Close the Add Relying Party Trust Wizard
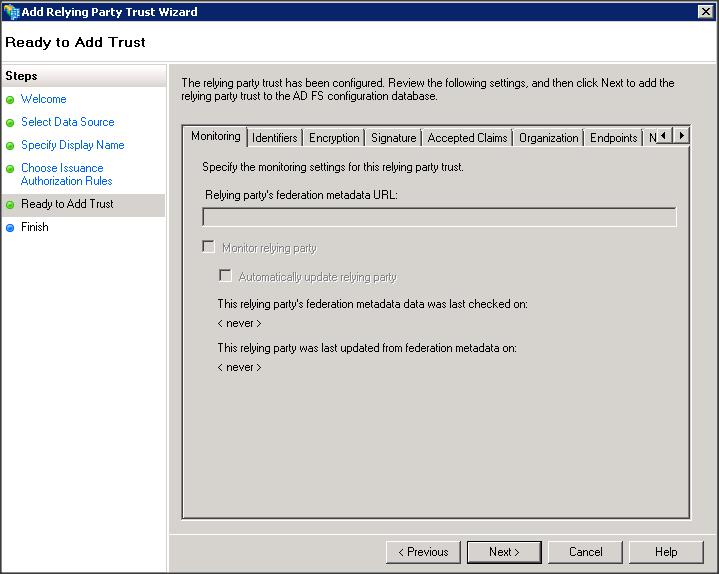The image size is (719, 574). pyautogui.click(x=706, y=11)
